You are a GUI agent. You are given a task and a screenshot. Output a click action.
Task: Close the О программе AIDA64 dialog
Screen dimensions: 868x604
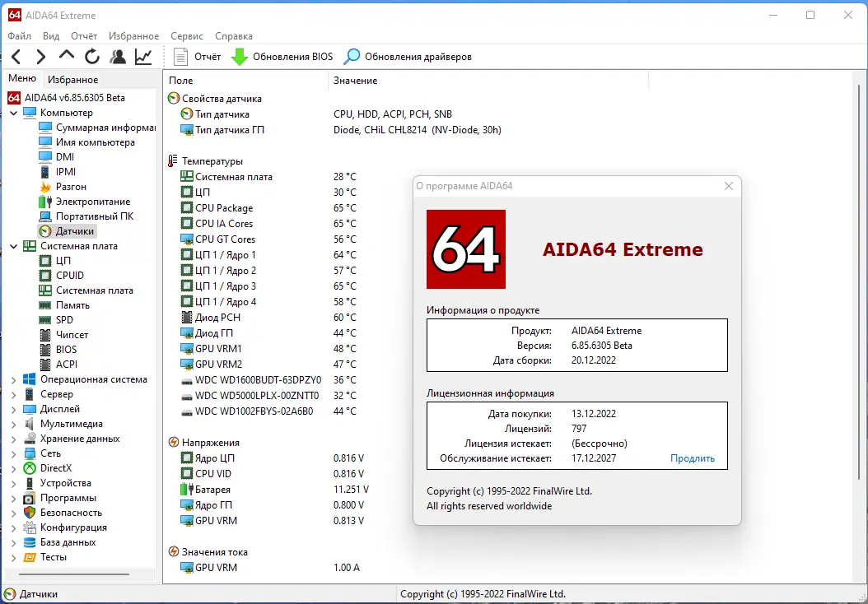click(x=729, y=187)
